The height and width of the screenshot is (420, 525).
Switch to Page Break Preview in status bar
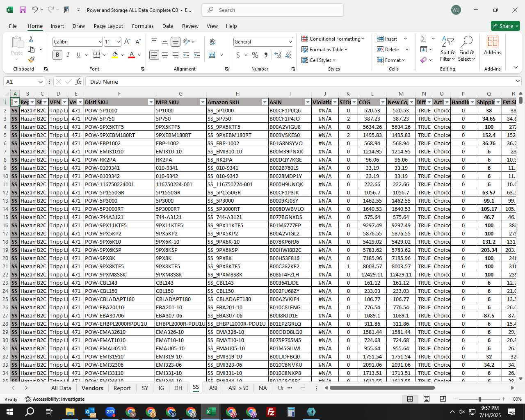pyautogui.click(x=443, y=399)
